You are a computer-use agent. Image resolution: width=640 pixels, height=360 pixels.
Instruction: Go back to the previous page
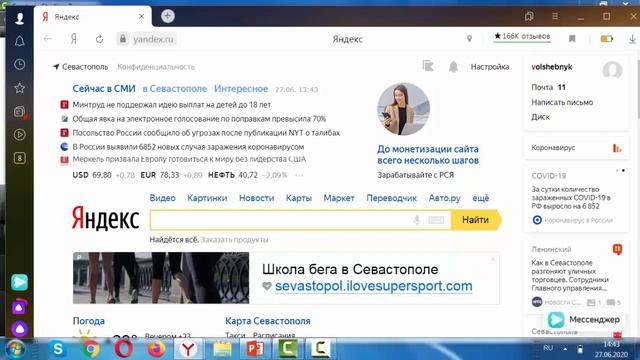pos(48,39)
